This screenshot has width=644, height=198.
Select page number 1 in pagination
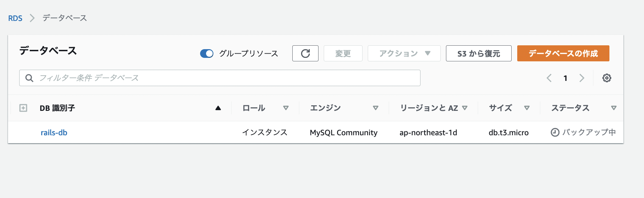pos(565,78)
